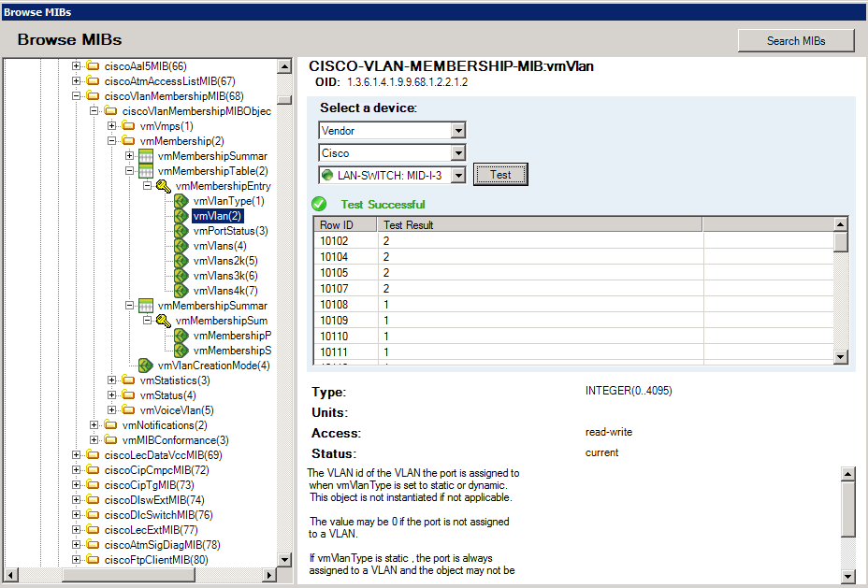Open the LAN-SWITCH: MID-I-3 device dropdown
The width and height of the screenshot is (868, 588).
pos(457,176)
